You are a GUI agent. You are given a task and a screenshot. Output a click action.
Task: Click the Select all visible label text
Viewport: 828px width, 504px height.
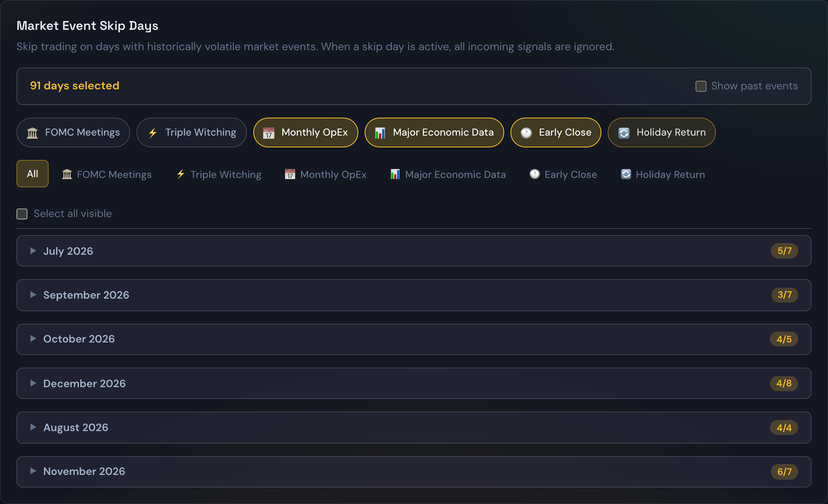(73, 214)
